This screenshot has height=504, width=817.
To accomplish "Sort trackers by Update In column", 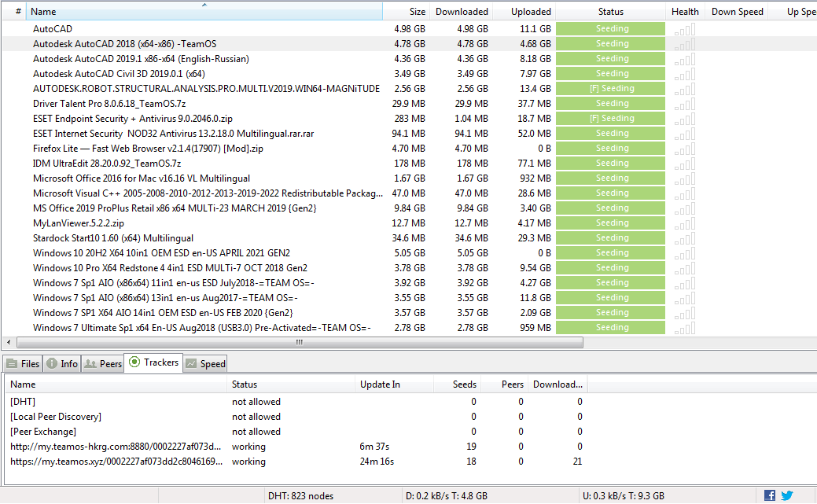I will click(x=395, y=384).
